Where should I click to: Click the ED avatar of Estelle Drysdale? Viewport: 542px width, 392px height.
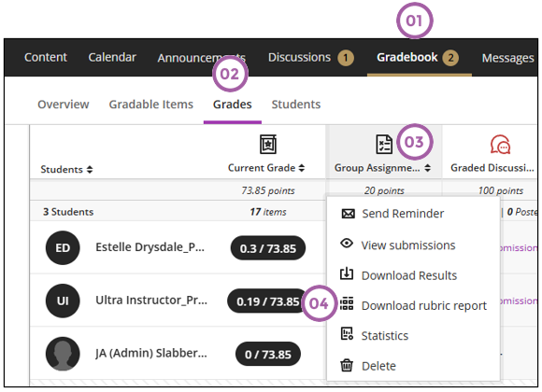(x=63, y=248)
